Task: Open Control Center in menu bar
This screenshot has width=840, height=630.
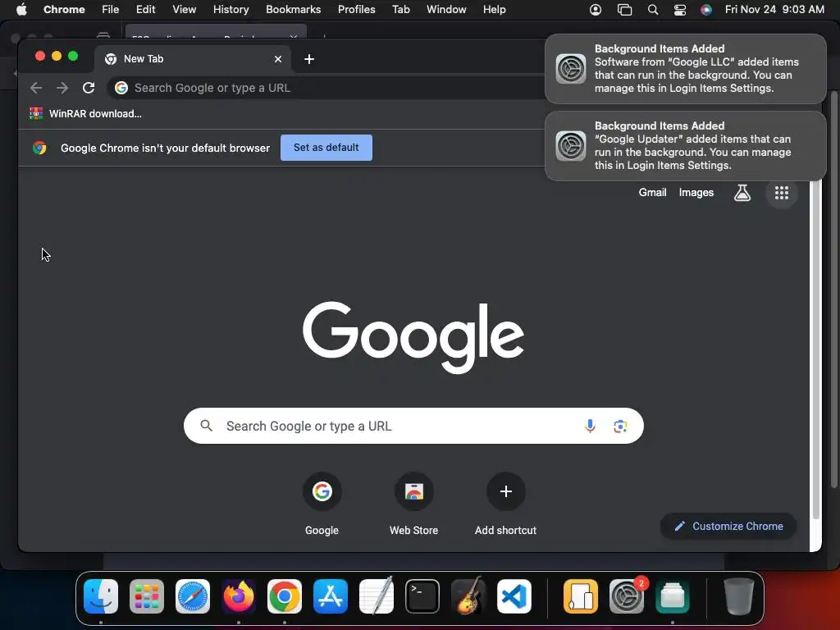Action: pyautogui.click(x=680, y=10)
